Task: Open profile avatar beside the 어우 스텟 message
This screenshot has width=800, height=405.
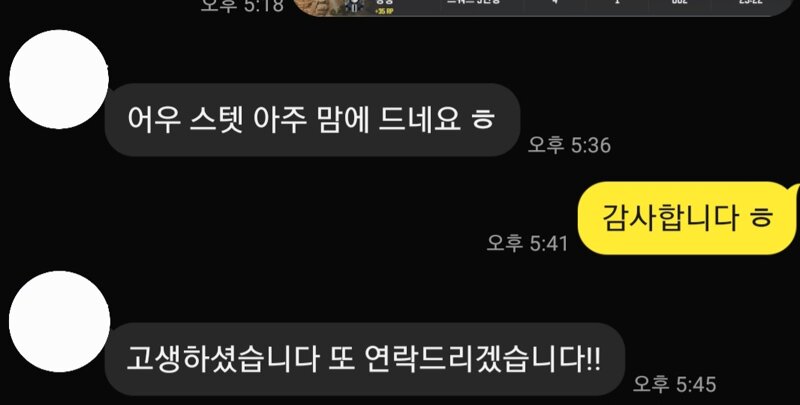Action: coord(59,80)
